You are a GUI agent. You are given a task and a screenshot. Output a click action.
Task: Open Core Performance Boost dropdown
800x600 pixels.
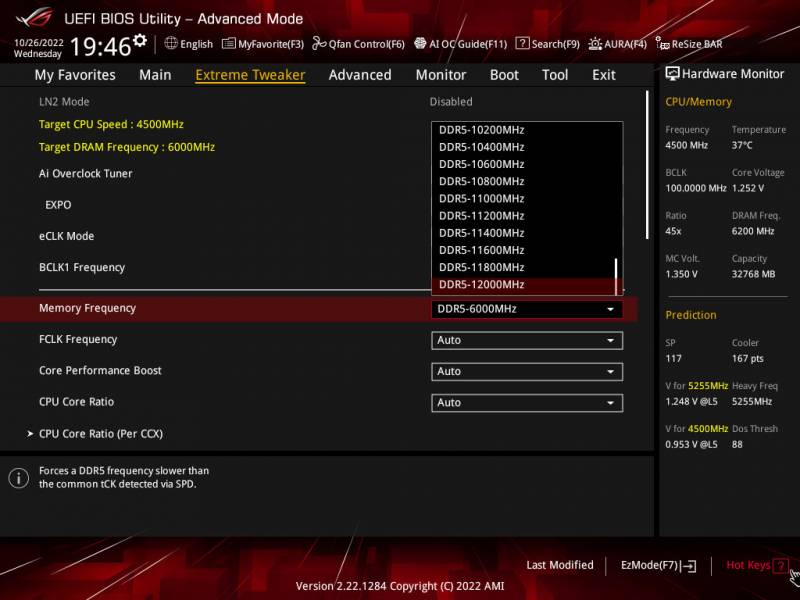click(x=527, y=371)
